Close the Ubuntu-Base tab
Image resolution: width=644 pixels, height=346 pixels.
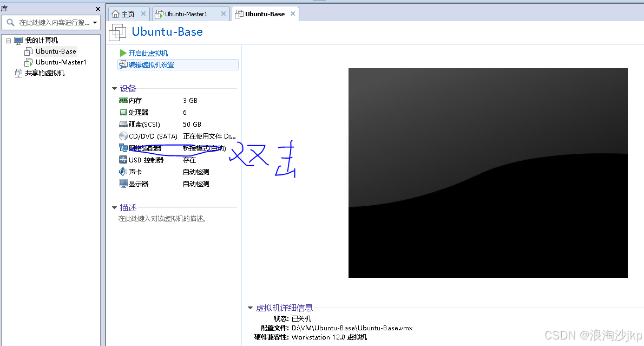[x=293, y=14]
